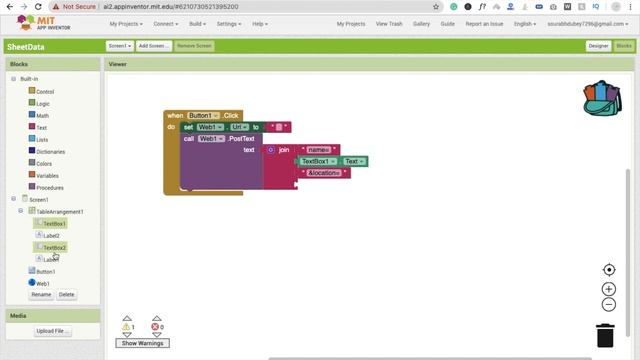640x360 pixels.
Task: Open the Build menu
Action: 197,24
